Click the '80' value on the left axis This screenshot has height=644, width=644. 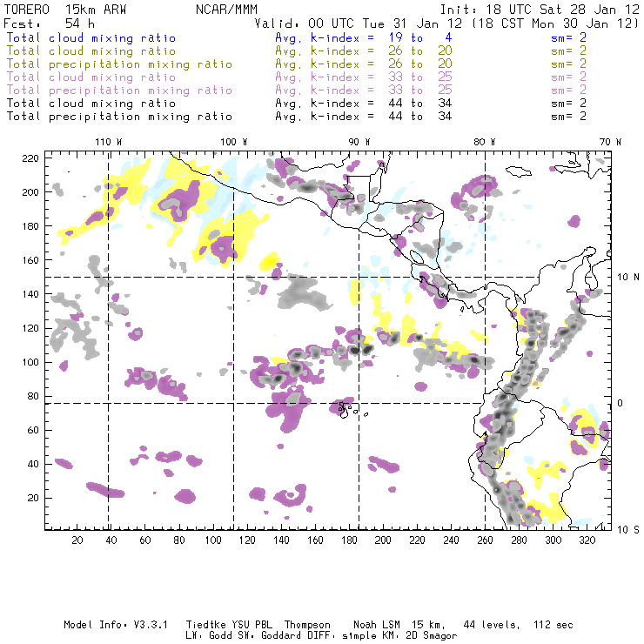33,396
